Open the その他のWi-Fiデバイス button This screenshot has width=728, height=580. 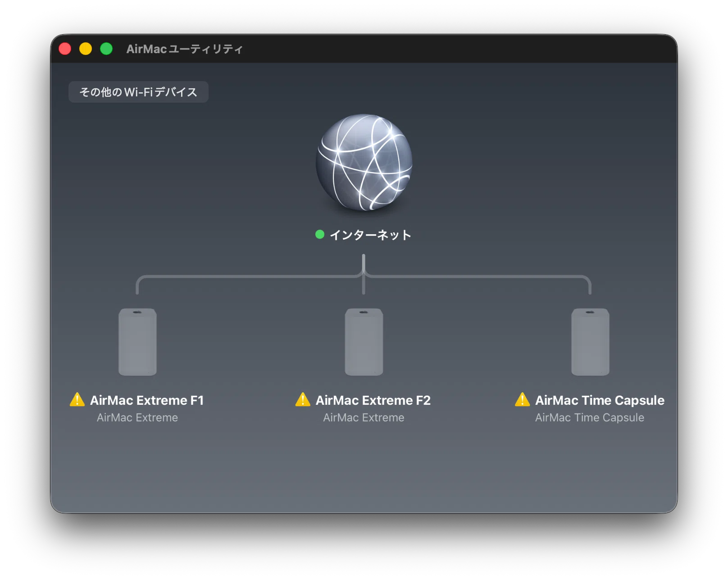point(138,92)
